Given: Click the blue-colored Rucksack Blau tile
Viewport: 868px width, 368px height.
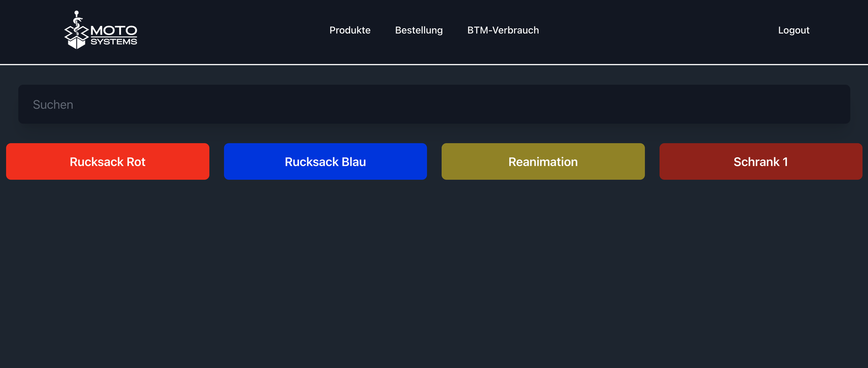Looking at the screenshot, I should tap(325, 162).
